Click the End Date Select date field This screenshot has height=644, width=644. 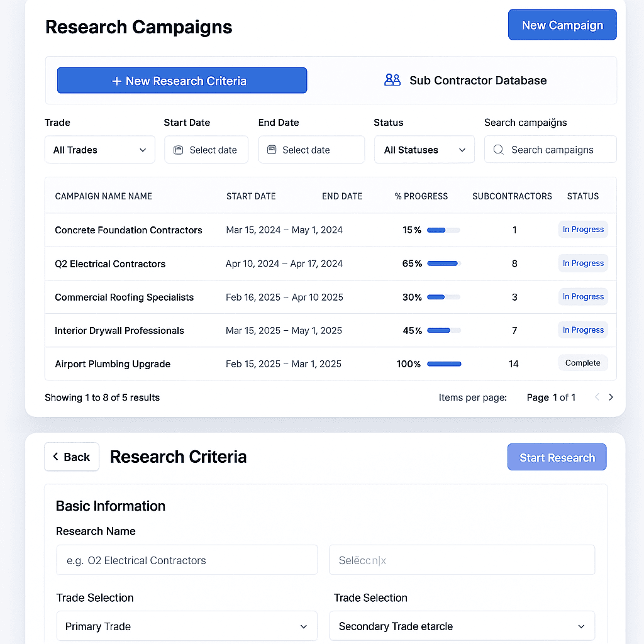coord(311,150)
